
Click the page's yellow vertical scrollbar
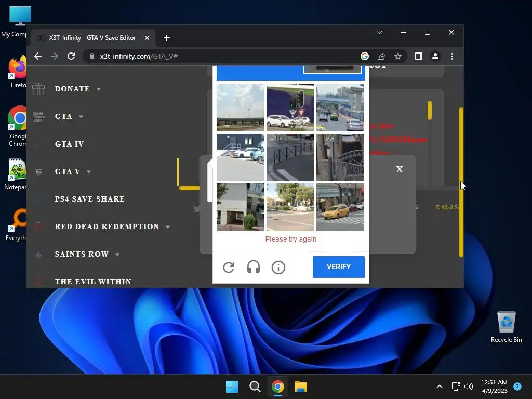coord(461,182)
